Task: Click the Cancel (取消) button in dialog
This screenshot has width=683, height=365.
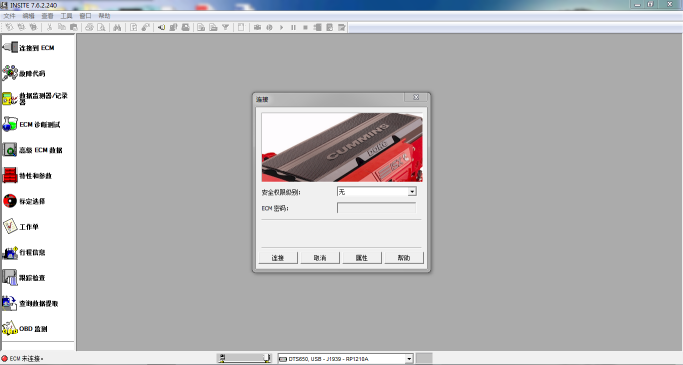Action: point(320,258)
